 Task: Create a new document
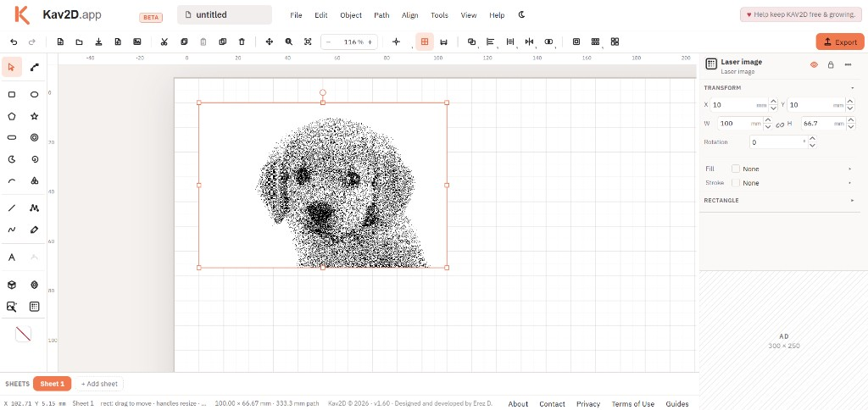tap(60, 42)
